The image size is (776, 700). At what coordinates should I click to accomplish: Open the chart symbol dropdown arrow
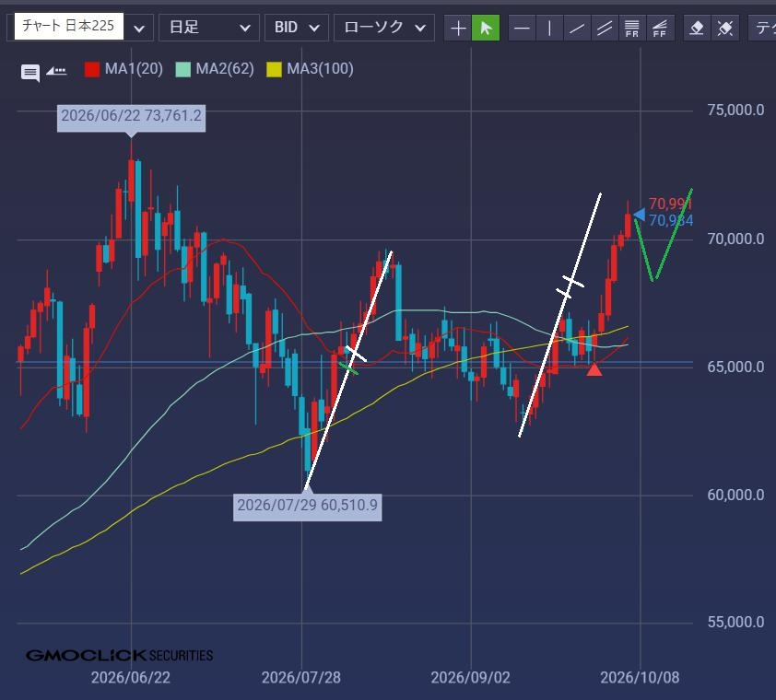pyautogui.click(x=139, y=28)
